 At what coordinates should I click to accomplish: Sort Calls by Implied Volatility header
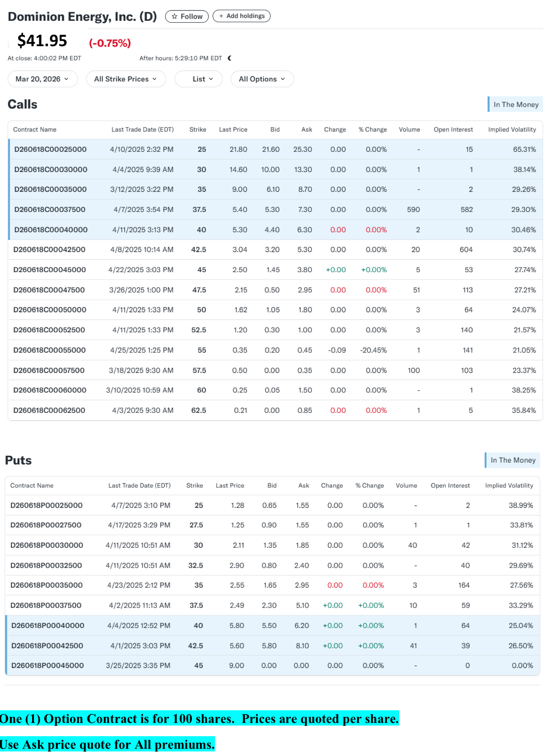(x=512, y=129)
